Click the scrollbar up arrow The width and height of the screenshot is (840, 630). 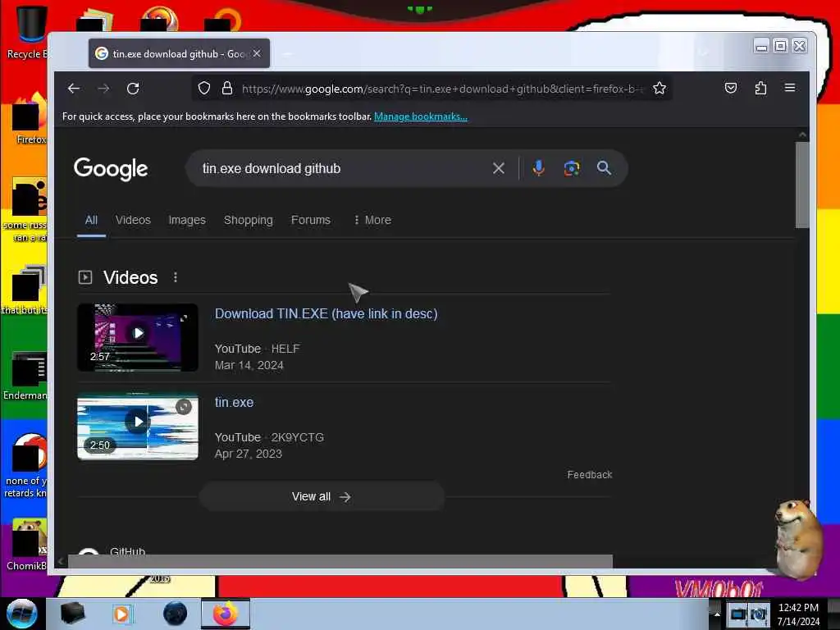pyautogui.click(x=802, y=135)
